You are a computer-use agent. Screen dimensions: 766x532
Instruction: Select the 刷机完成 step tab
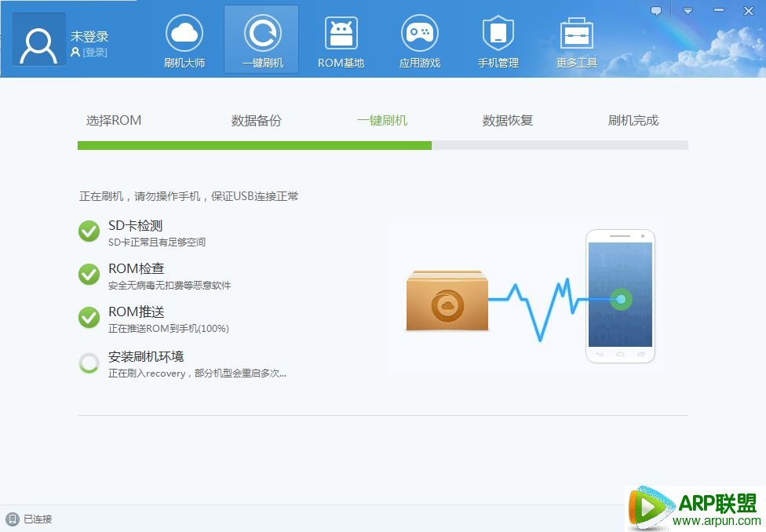click(633, 121)
